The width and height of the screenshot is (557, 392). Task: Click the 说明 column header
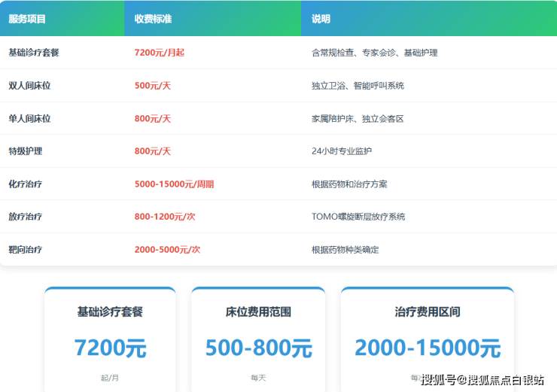tap(321, 19)
